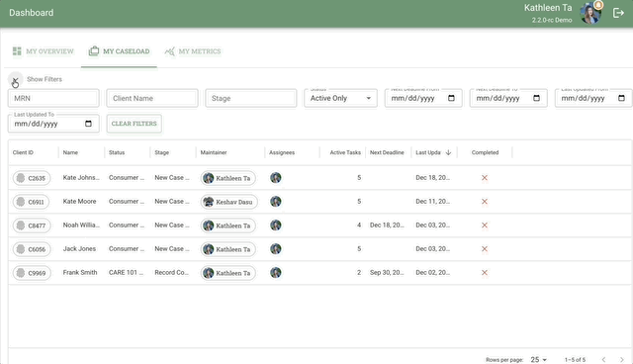Click maintainer chip in Noah Willia row
This screenshot has height=364, width=633.
228,226
